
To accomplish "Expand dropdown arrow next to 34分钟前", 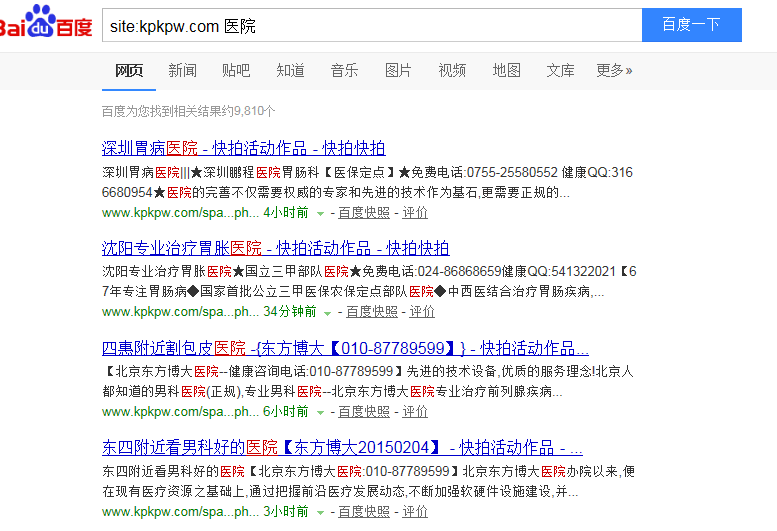I will (x=328, y=313).
